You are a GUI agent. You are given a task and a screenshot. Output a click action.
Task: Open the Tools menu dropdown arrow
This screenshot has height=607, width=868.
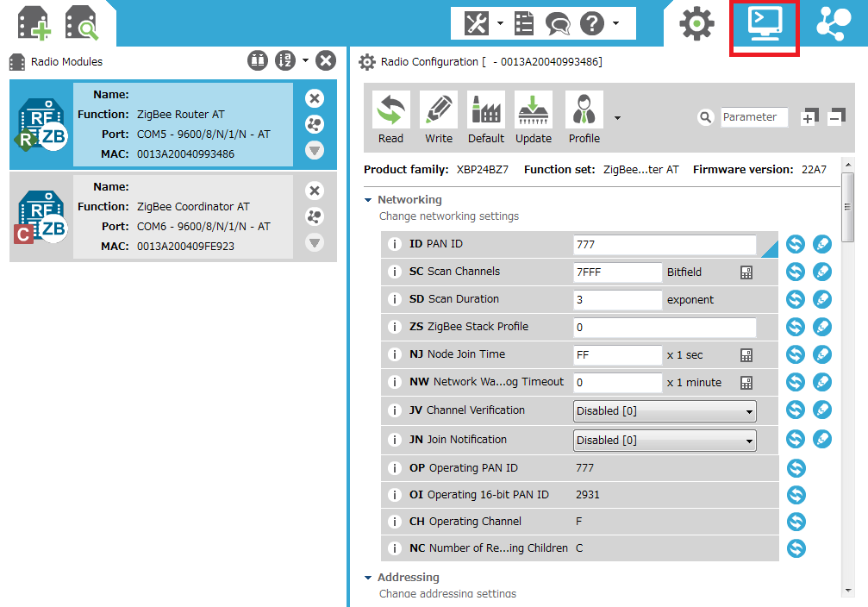click(501, 23)
